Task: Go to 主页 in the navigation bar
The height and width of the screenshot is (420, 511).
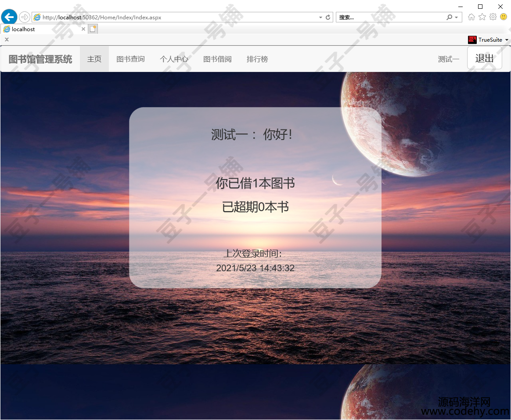Action: pyautogui.click(x=94, y=59)
